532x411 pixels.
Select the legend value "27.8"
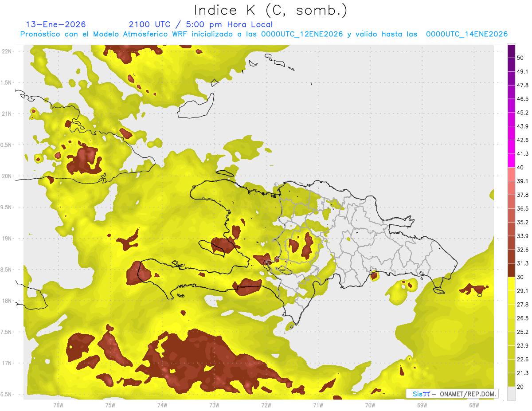[523, 304]
